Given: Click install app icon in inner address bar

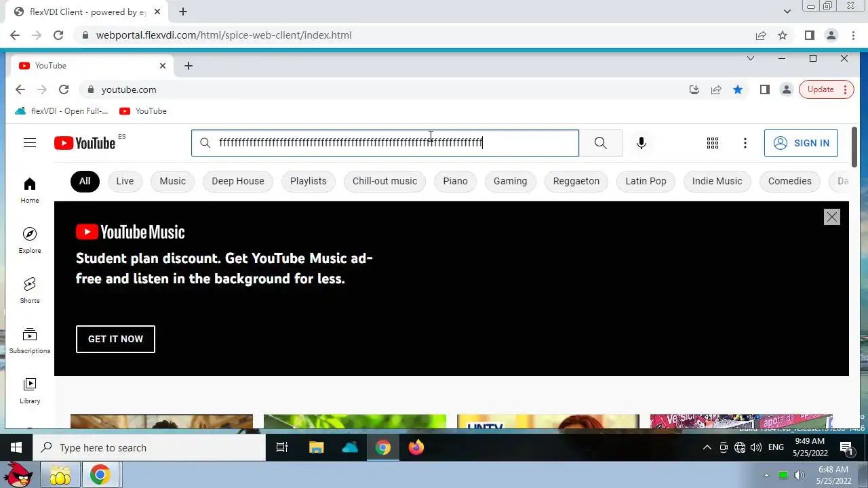Looking at the screenshot, I should pyautogui.click(x=694, y=89).
